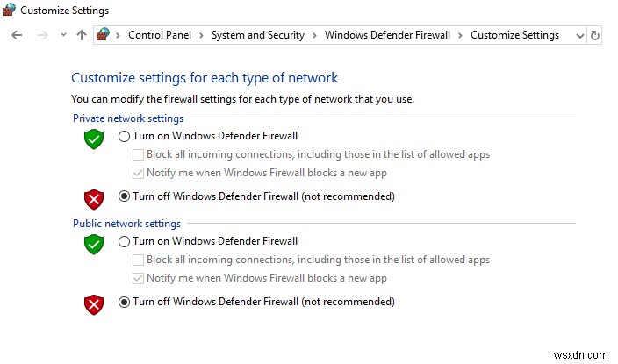Viewport: 618px width, 364px height.
Task: Expand the address bar history dropdown
Action: point(579,35)
